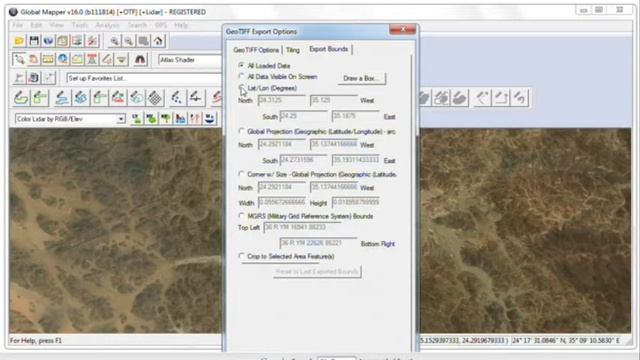The height and width of the screenshot is (360, 640).
Task: Click the Height input field
Action: (x=356, y=202)
